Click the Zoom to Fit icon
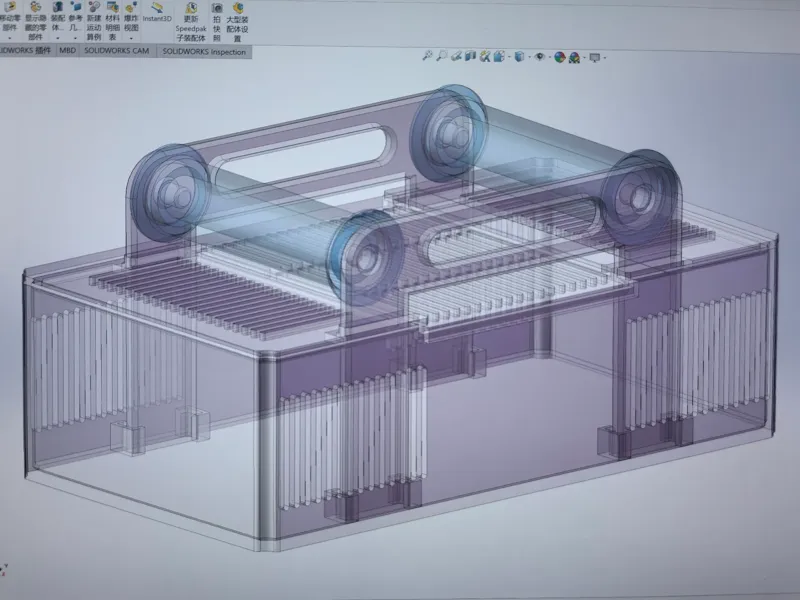Viewport: 800px width, 600px height. tap(428, 55)
